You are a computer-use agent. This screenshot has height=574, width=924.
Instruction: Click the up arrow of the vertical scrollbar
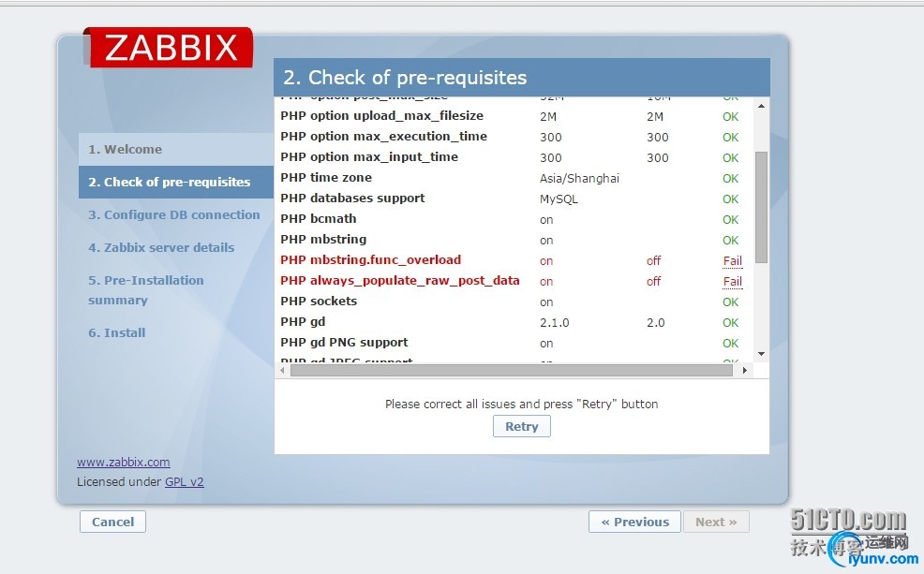761,106
